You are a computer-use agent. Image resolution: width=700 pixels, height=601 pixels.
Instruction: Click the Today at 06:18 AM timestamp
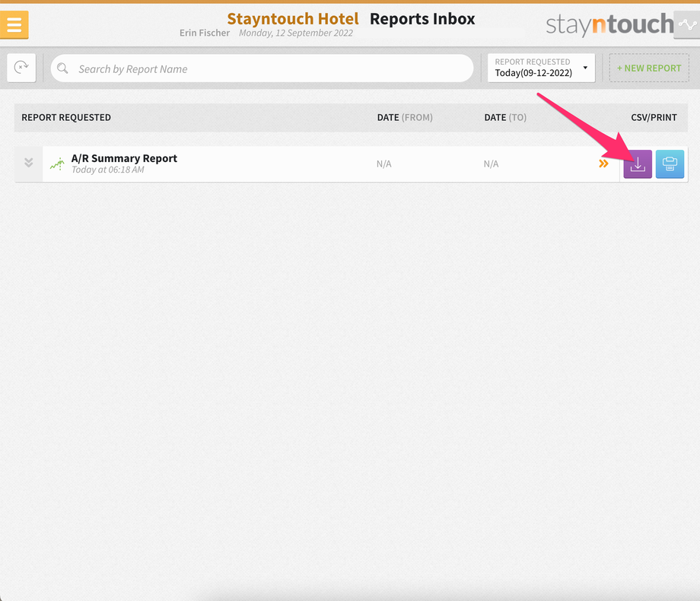tap(107, 170)
